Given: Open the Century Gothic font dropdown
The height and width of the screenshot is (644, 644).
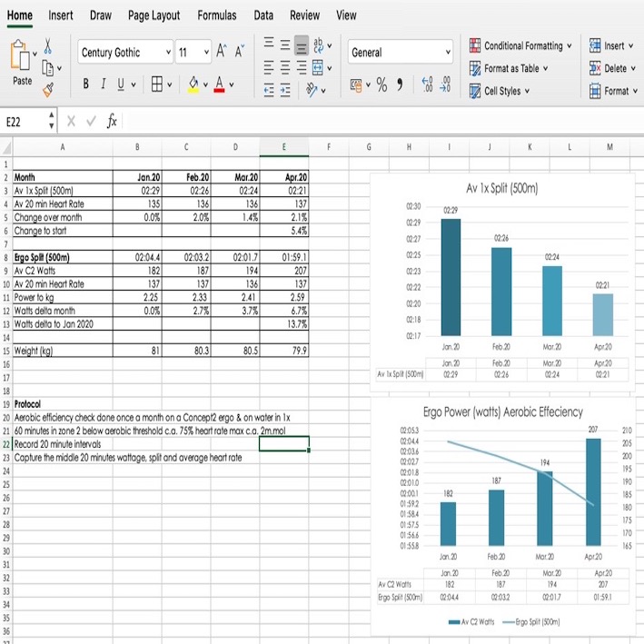Looking at the screenshot, I should [168, 52].
